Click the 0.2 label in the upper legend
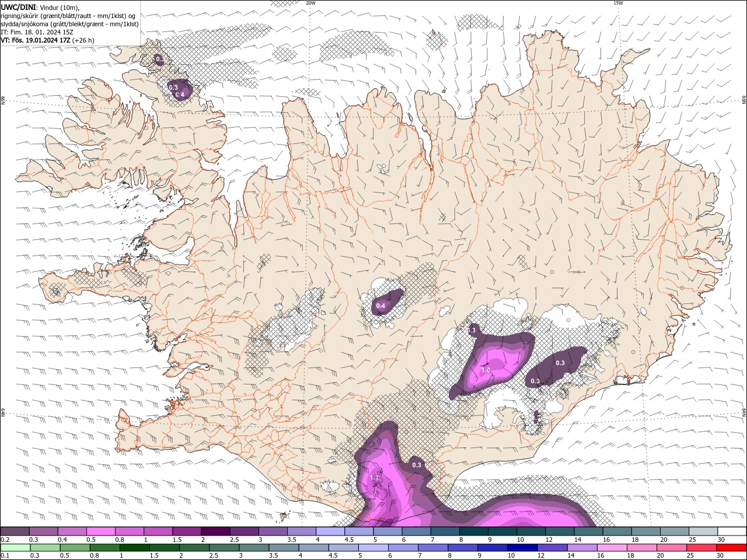 click(5, 540)
